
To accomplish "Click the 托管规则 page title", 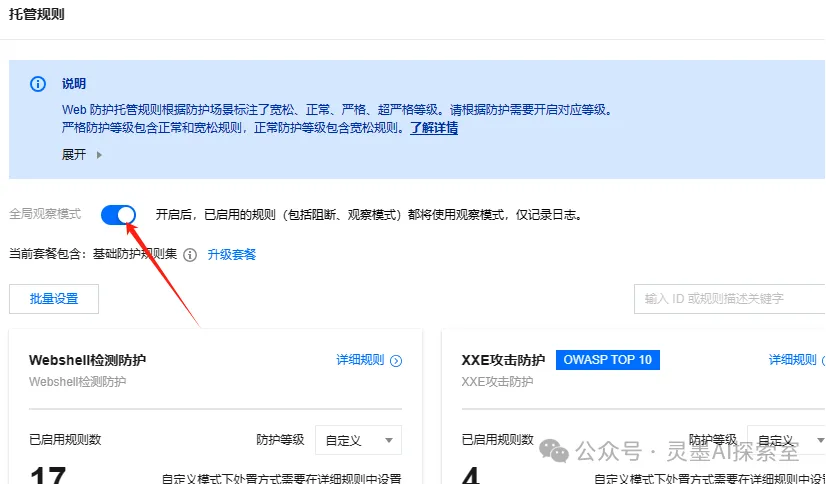I will (37, 14).
